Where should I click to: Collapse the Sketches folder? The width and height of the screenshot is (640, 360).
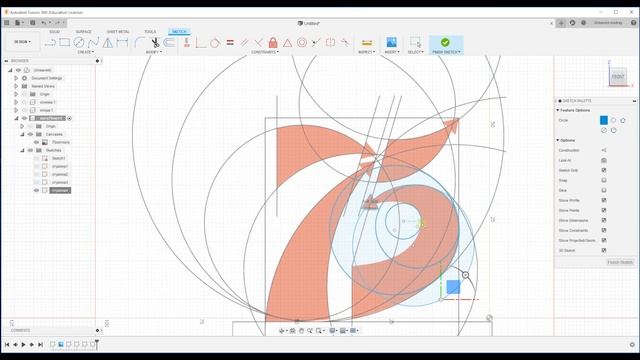(x=22, y=150)
